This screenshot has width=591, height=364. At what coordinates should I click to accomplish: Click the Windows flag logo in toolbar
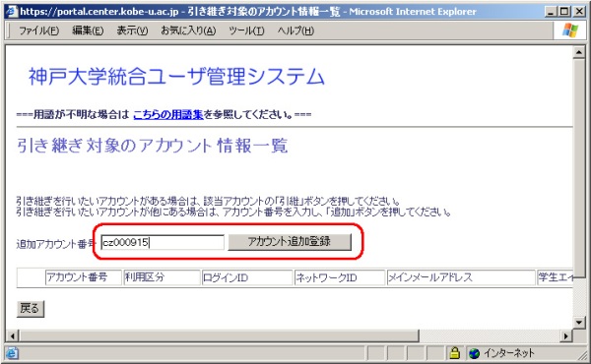click(x=570, y=30)
